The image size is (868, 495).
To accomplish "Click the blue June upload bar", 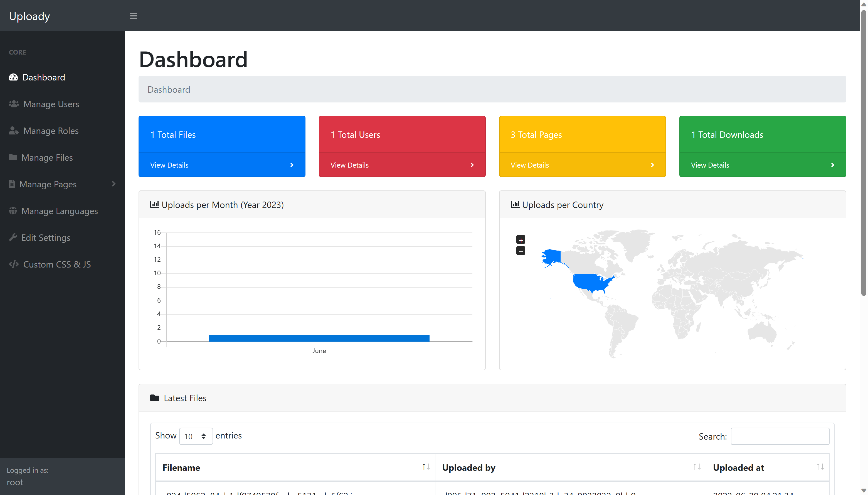I will 319,338.
